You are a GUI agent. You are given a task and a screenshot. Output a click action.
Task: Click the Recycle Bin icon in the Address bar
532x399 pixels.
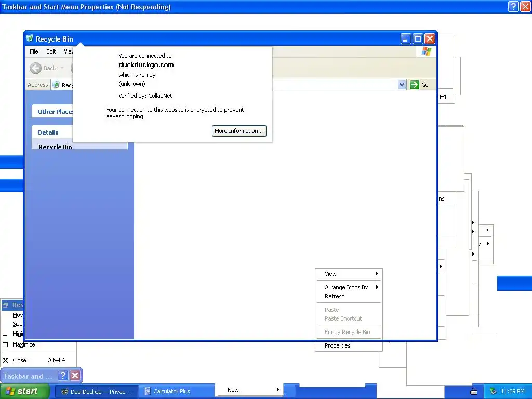[x=56, y=85]
